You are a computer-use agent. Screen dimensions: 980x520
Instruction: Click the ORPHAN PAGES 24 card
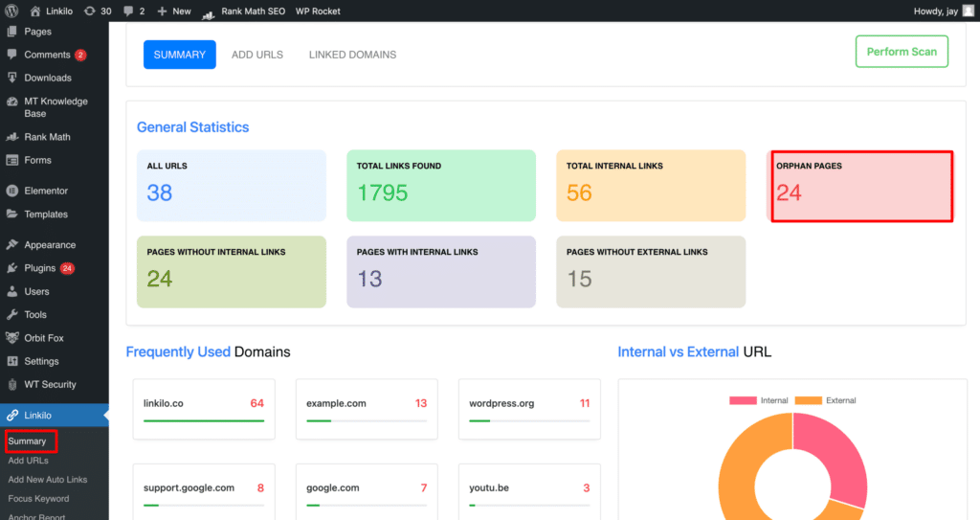(862, 186)
